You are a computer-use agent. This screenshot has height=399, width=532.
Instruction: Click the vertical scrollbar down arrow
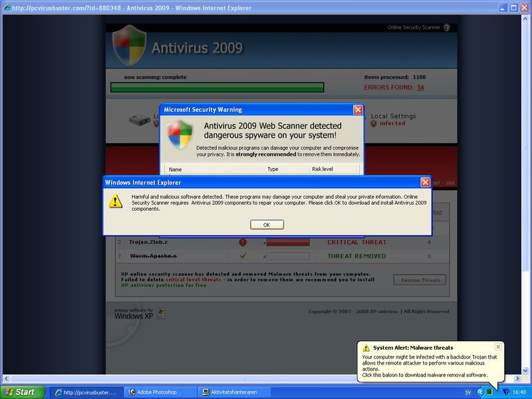(x=525, y=370)
